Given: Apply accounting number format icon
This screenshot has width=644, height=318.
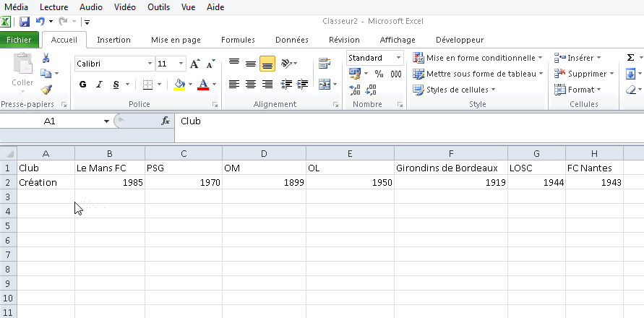Looking at the screenshot, I should click(x=354, y=74).
